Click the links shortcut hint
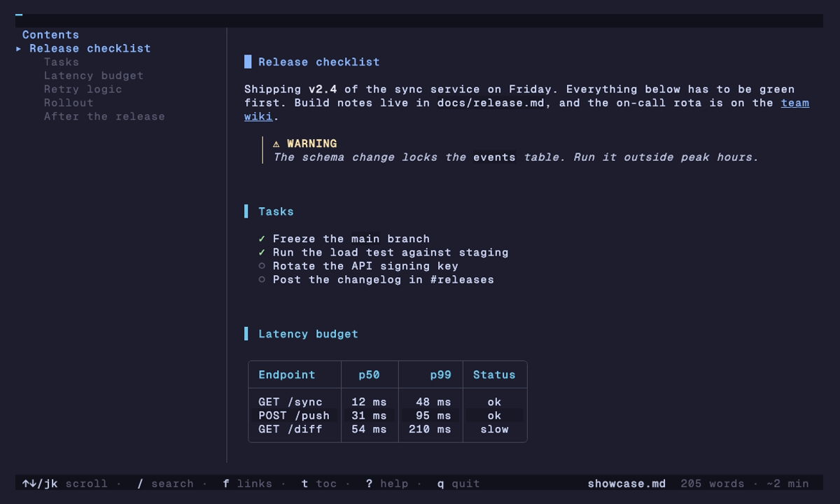The height and width of the screenshot is (504, 840). (x=248, y=484)
